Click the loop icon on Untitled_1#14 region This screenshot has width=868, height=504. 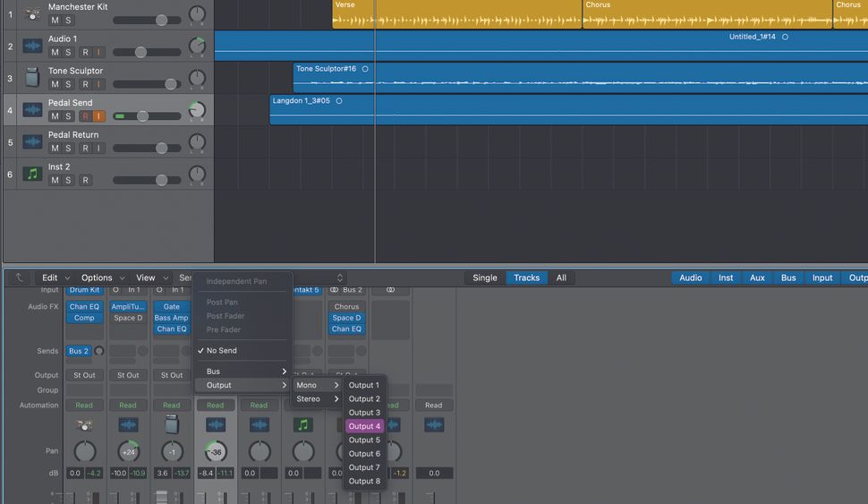(x=785, y=37)
